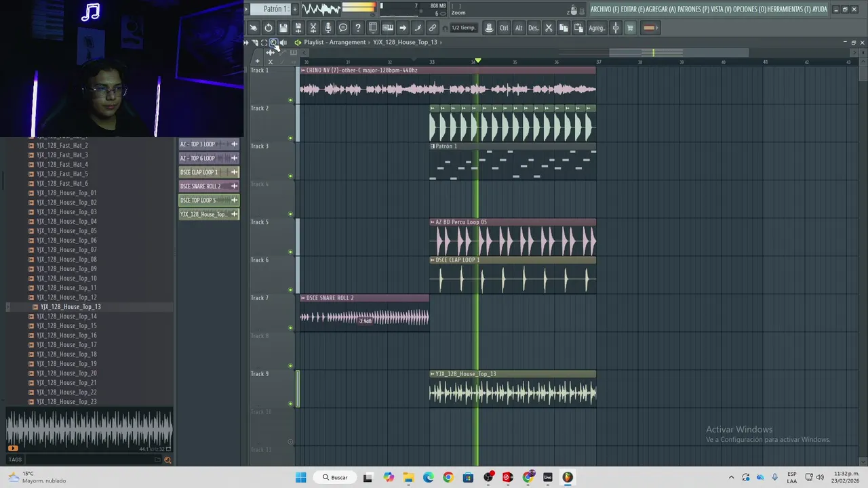Image resolution: width=868 pixels, height=488 pixels.
Task: Open the PATRONES (P) menu
Action: click(x=694, y=9)
